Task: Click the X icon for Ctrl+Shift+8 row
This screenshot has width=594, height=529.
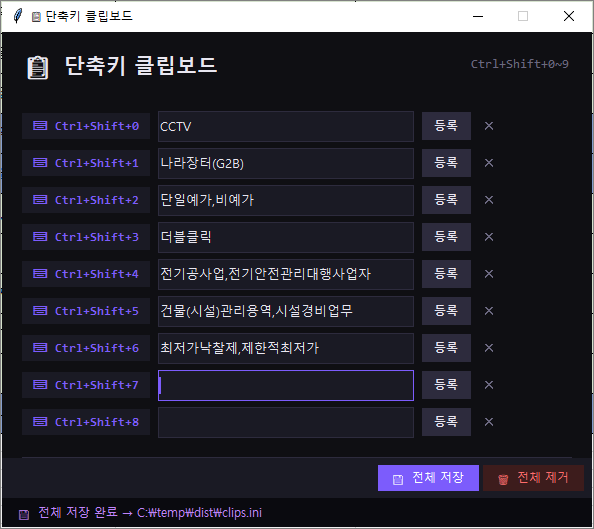Action: (x=489, y=422)
